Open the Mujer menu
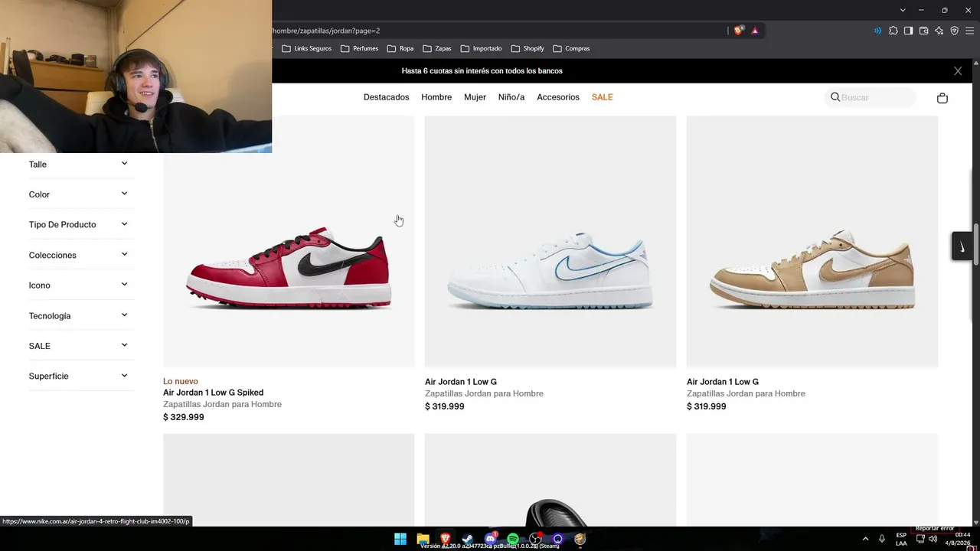 (x=475, y=97)
